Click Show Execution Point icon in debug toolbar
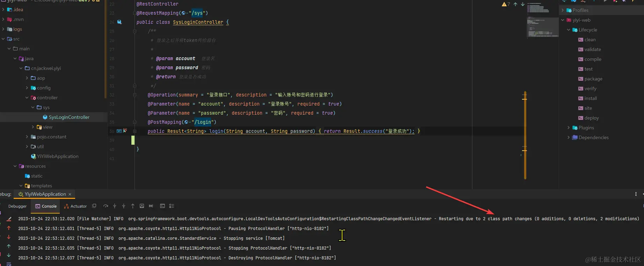Screen dimensions: 644x266 click(94, 206)
